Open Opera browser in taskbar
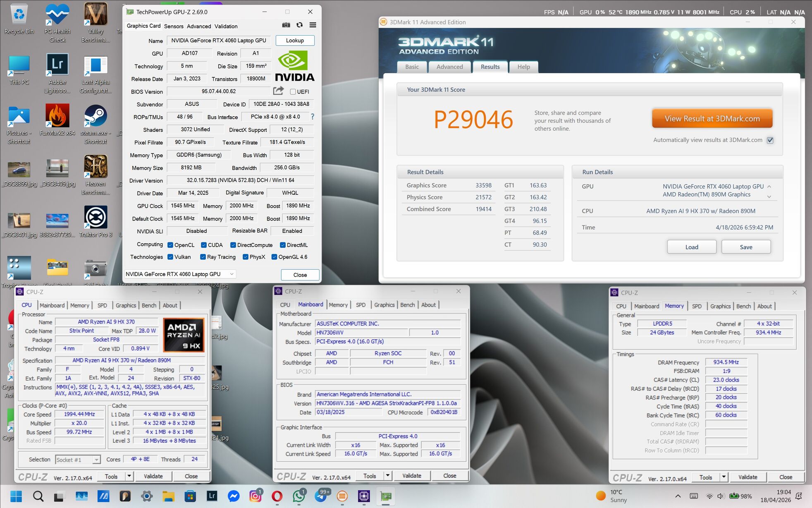This screenshot has height=508, width=812. point(277,496)
